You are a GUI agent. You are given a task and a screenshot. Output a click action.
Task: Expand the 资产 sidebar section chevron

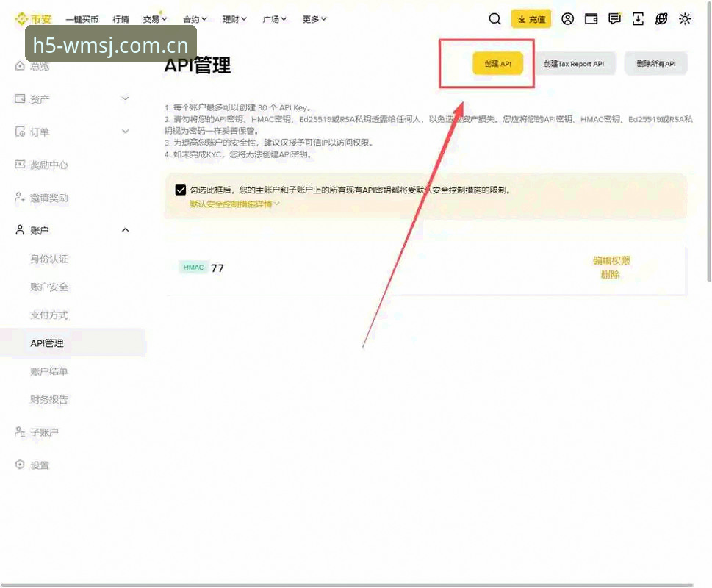[126, 98]
